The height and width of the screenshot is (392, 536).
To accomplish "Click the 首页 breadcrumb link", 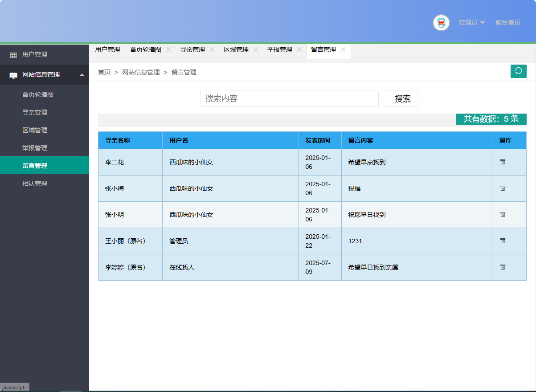I will (x=104, y=72).
